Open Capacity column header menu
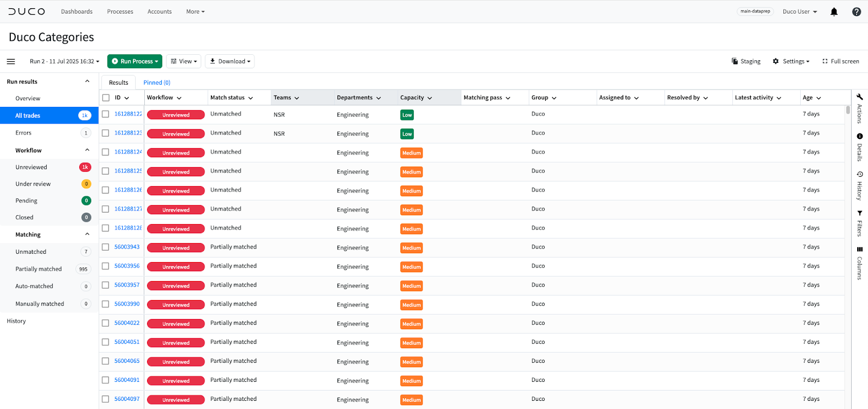868x409 pixels. click(430, 98)
